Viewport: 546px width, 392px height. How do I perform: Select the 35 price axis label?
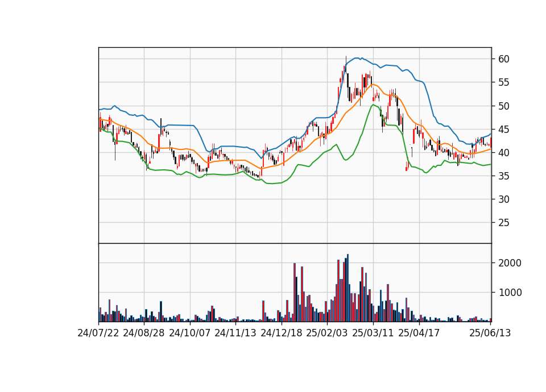[504, 176]
